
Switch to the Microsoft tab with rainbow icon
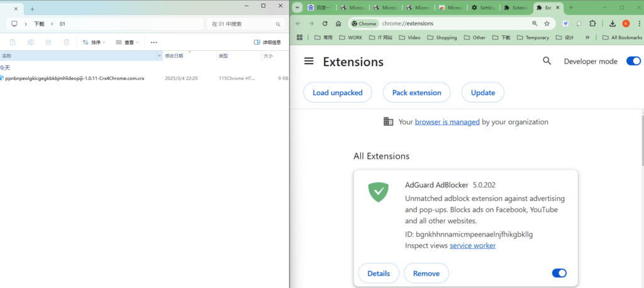point(450,8)
